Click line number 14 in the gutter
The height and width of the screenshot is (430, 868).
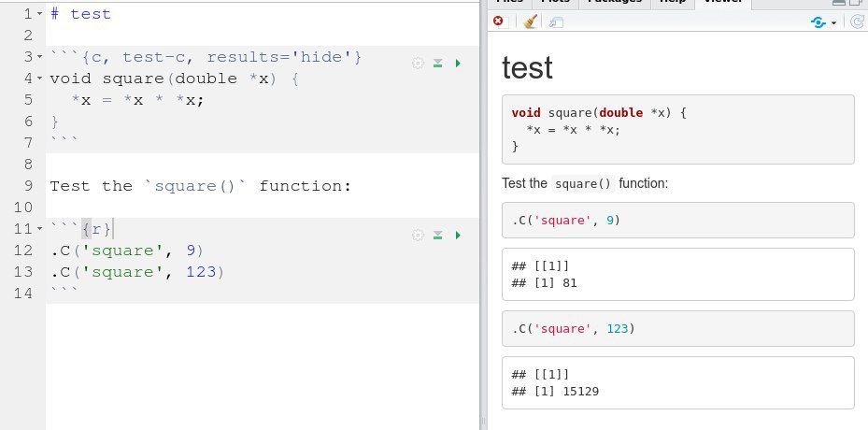23,294
